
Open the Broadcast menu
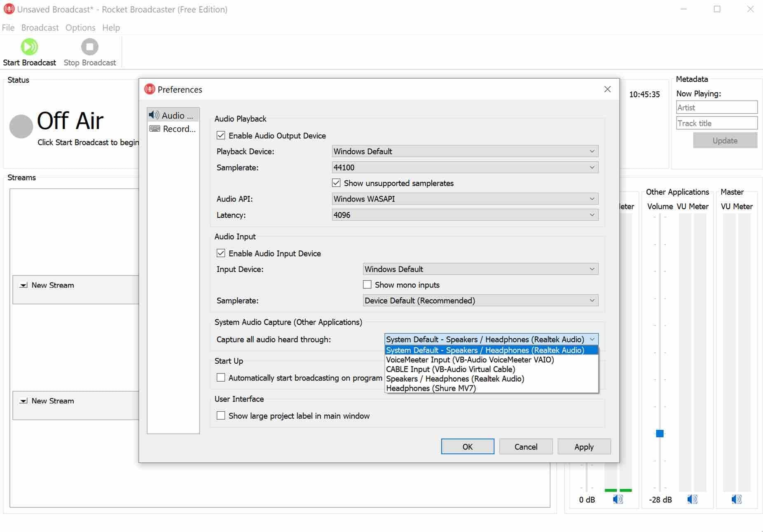point(40,28)
